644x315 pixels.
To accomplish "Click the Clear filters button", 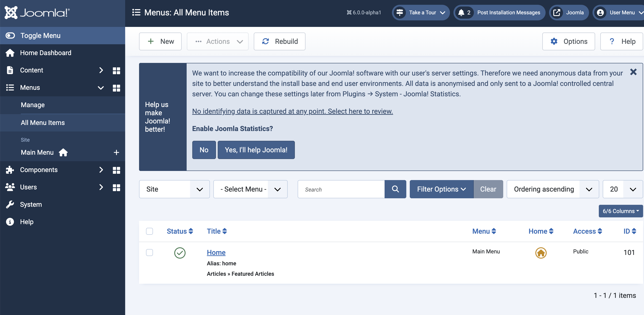I will pyautogui.click(x=488, y=189).
